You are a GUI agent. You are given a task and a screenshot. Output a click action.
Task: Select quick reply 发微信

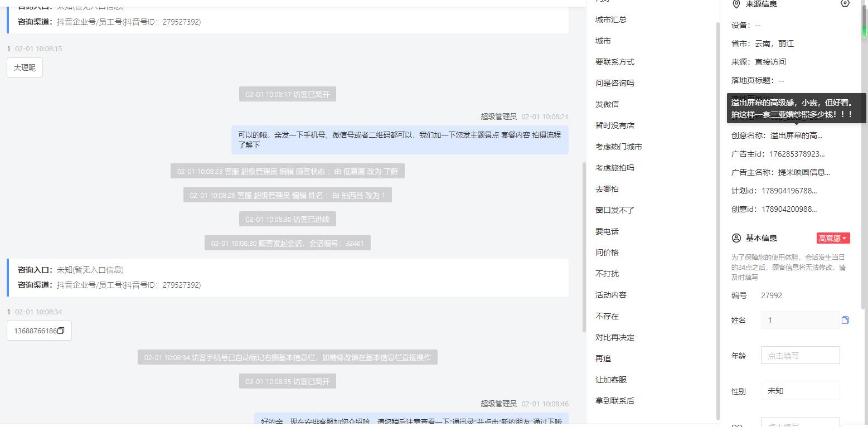607,104
